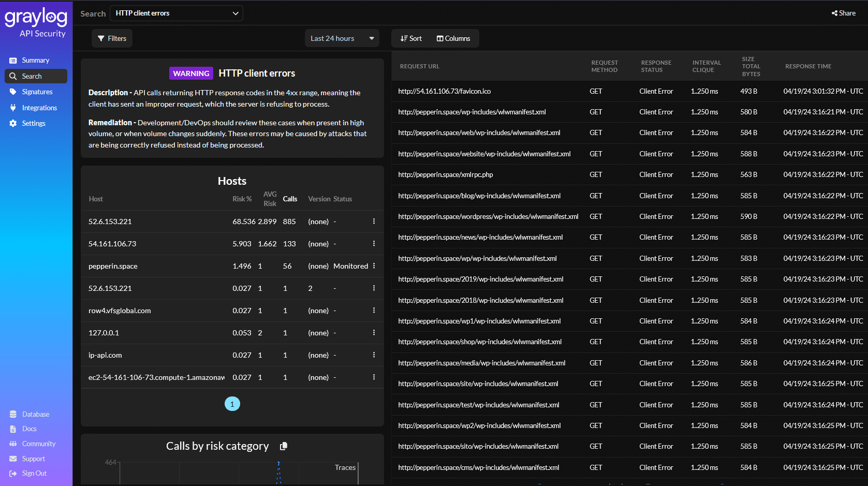This screenshot has width=868, height=486.
Task: Open the Columns chooser
Action: click(453, 38)
